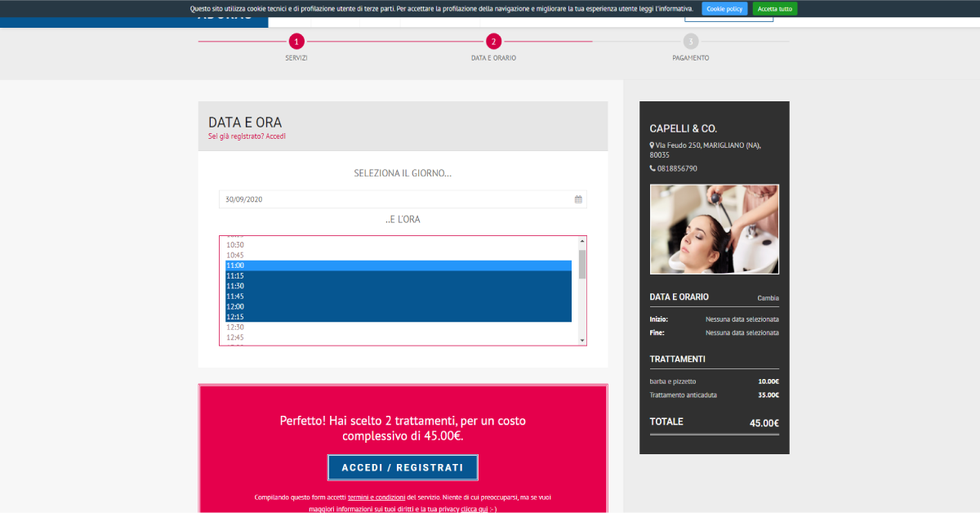Select step 2 Data e Orario circle
The height and width of the screenshot is (513, 980).
493,41
